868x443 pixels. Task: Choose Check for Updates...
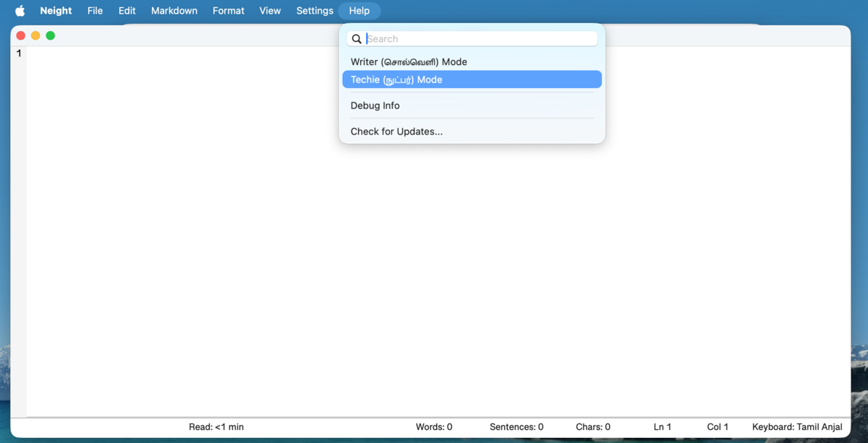point(472,132)
